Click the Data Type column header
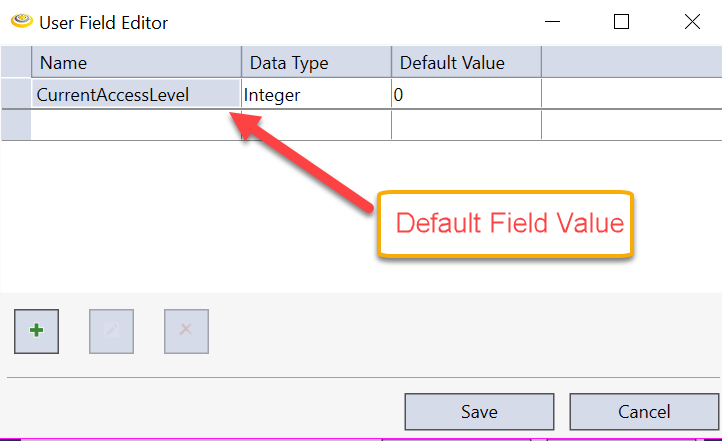 coord(316,63)
